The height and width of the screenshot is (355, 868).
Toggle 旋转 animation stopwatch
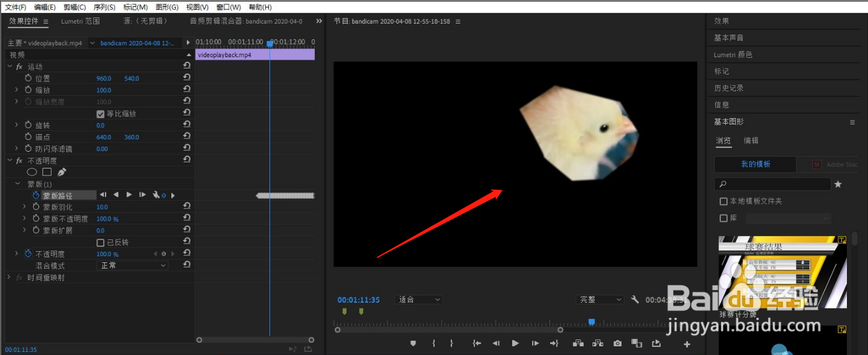click(28, 126)
